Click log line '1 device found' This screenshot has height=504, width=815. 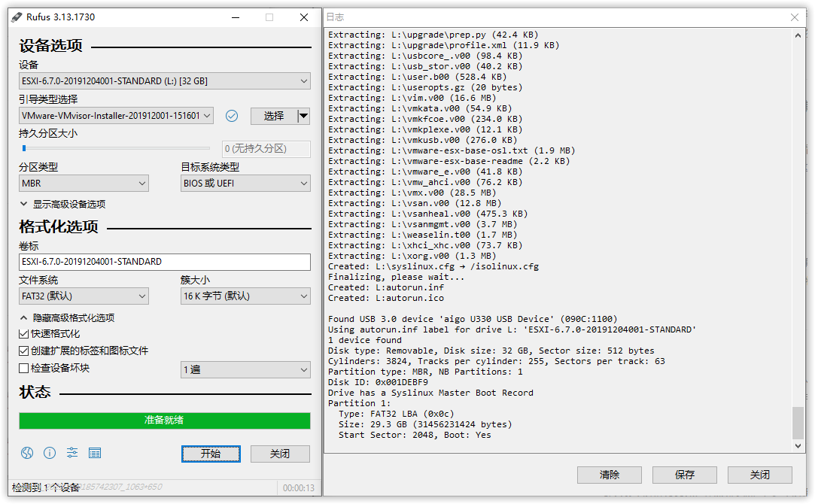click(x=364, y=340)
